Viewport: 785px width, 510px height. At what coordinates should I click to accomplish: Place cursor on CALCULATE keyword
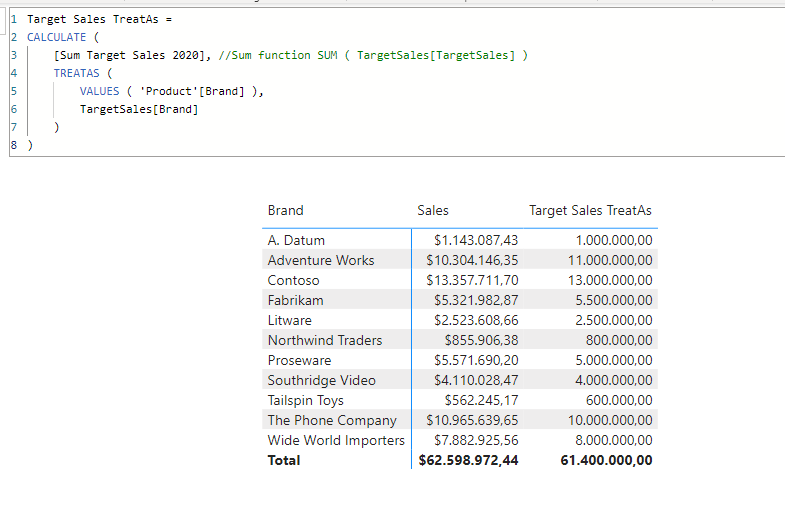[57, 37]
